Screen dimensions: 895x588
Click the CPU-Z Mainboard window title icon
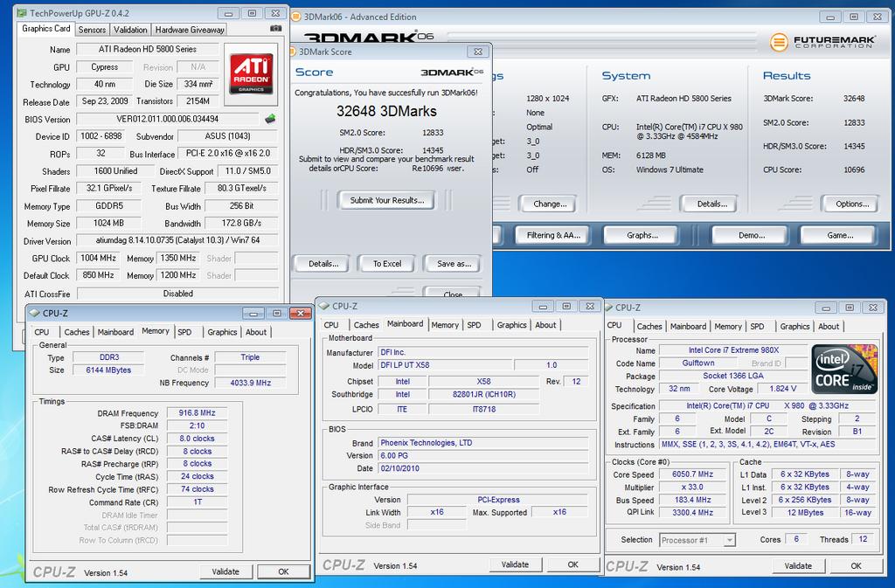324,306
